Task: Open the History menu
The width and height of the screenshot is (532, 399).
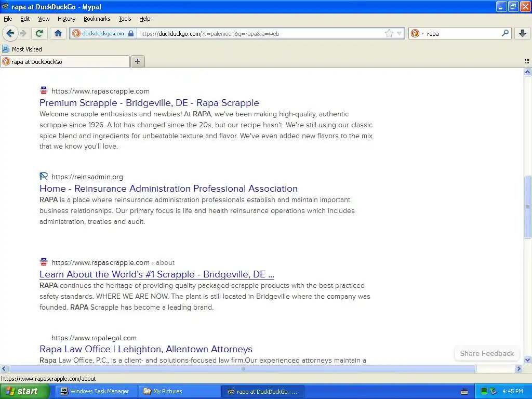Action: click(x=66, y=19)
